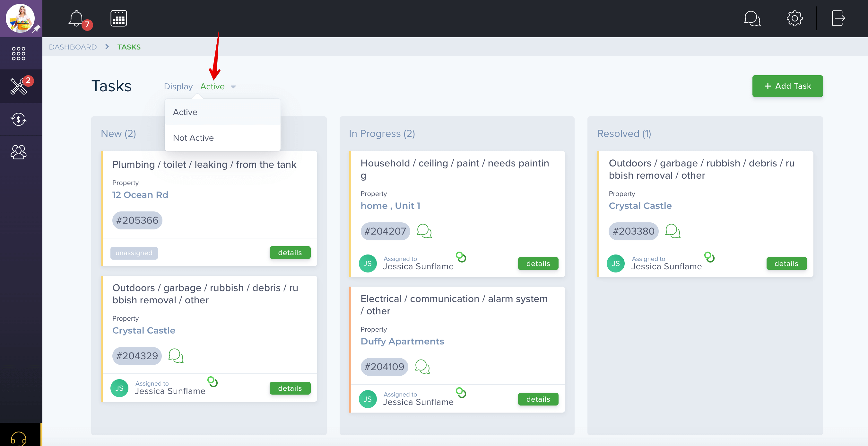
Task: Click Household / ceiling / paint task title
Action: point(455,169)
